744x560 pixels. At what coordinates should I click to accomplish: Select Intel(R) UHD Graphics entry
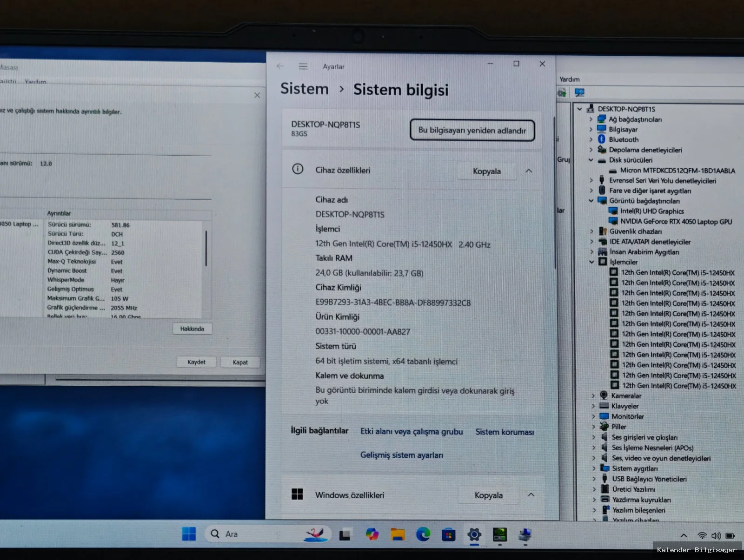point(652,211)
